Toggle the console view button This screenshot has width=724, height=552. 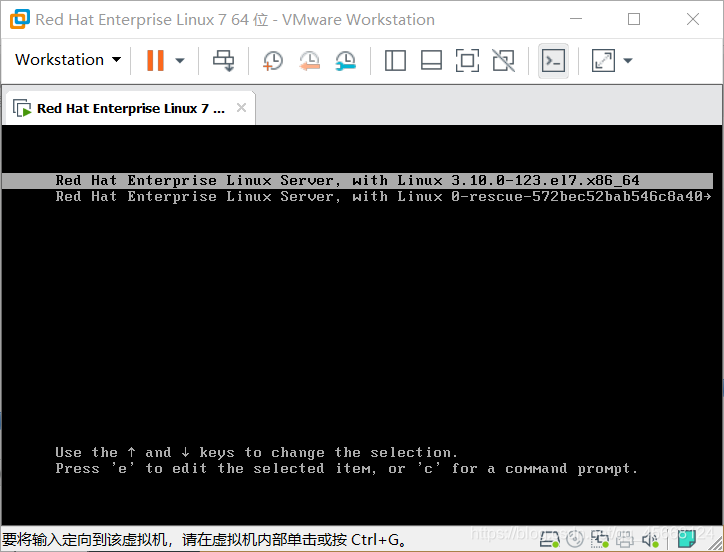click(x=553, y=61)
